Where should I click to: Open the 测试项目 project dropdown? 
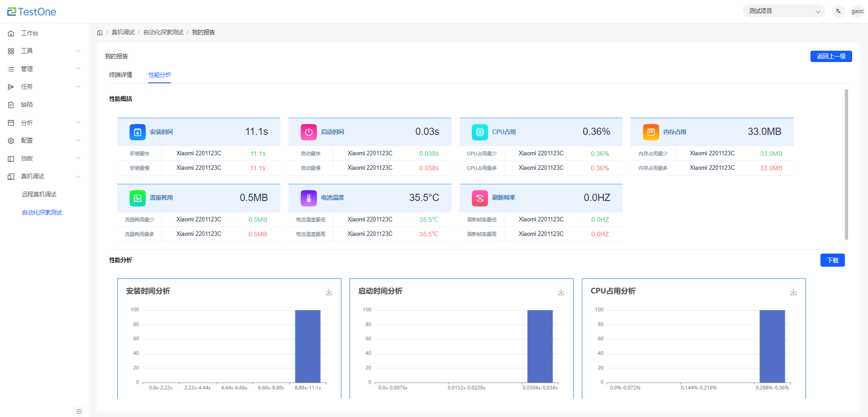coord(784,11)
